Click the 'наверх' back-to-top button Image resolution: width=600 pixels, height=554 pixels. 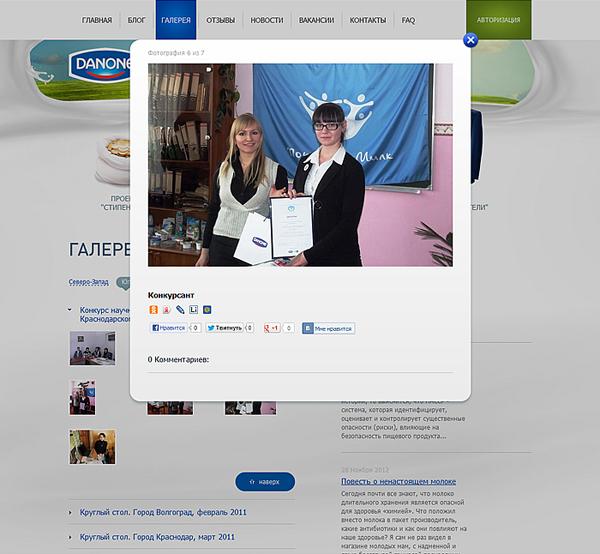(x=265, y=482)
